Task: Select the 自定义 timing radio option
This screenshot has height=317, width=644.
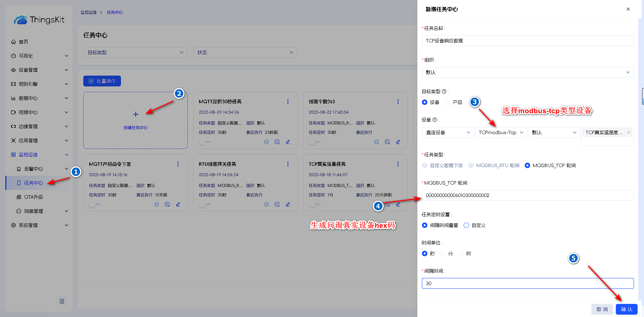Action: coord(466,225)
